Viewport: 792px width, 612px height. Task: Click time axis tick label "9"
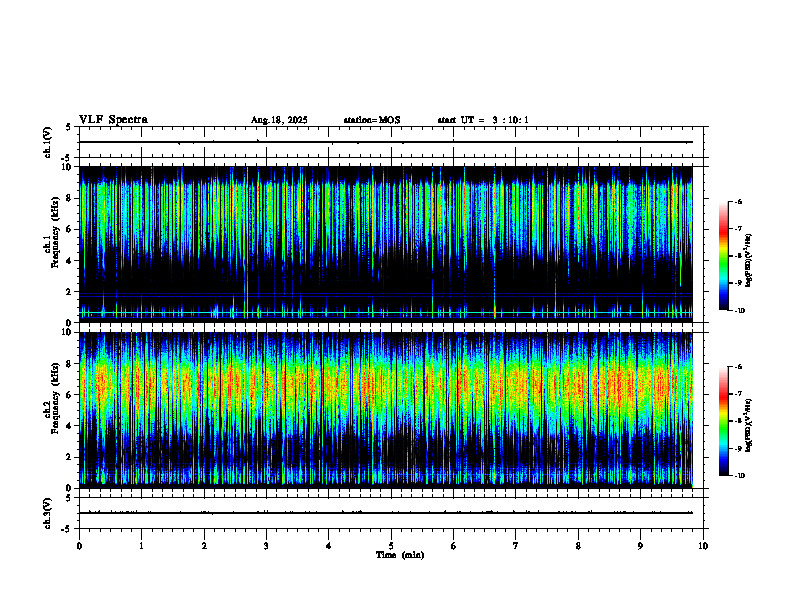tap(640, 546)
